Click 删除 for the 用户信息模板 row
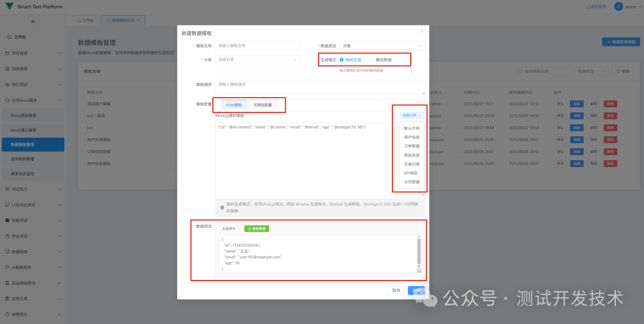 tap(611, 164)
